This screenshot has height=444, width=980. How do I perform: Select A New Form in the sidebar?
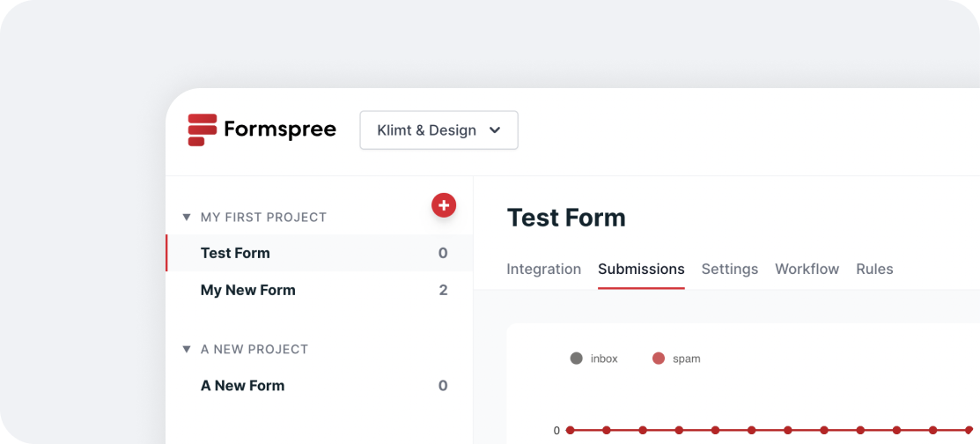point(242,386)
